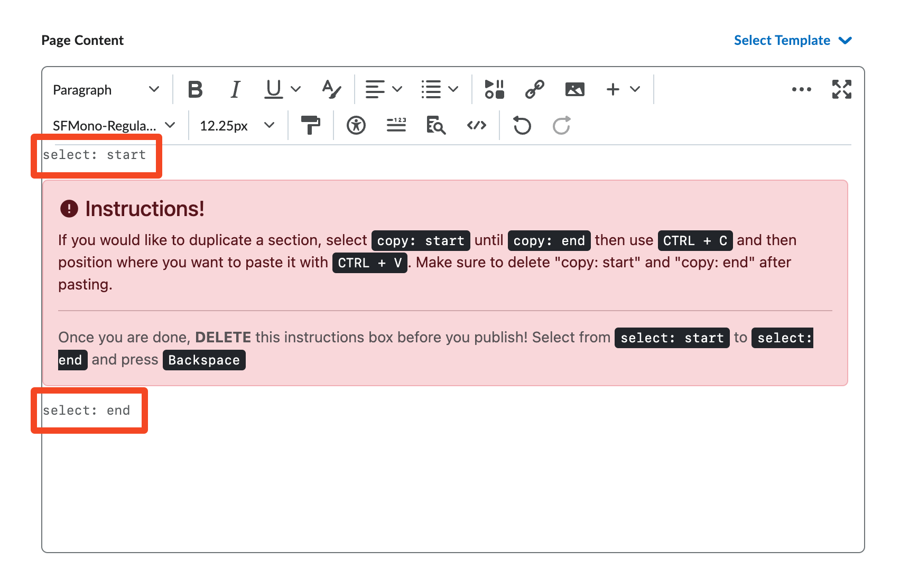
Task: Place cursor in the 'select: end' text line
Action: pyautogui.click(x=87, y=410)
